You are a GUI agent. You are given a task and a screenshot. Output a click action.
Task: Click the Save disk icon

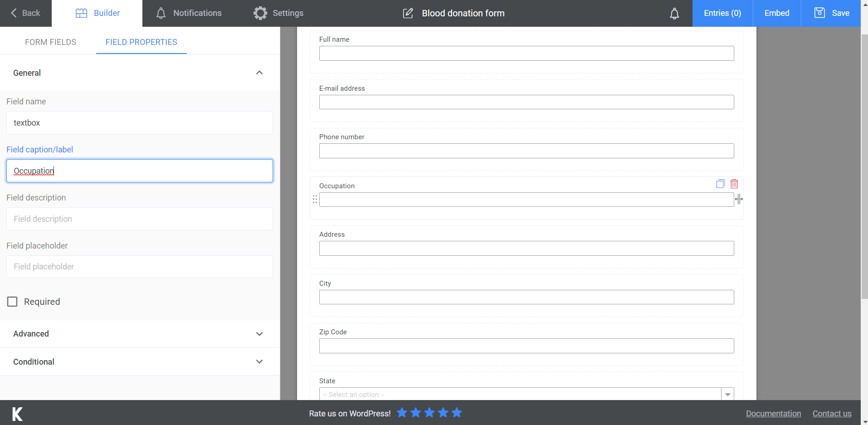coord(819,13)
